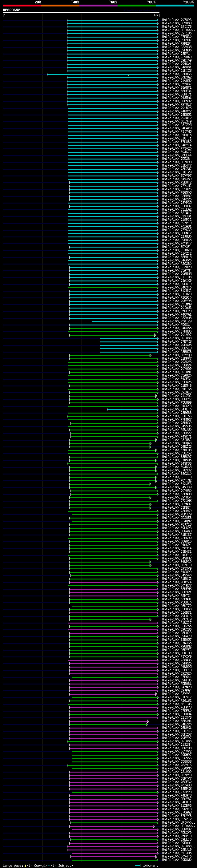Click the purple ~60% identity legend bar
Screen dimensions: 197x868
click(x=99, y=6)
